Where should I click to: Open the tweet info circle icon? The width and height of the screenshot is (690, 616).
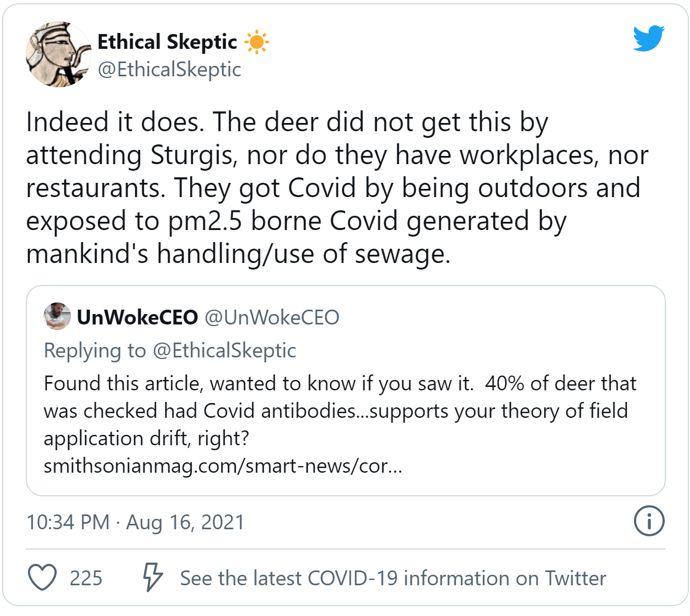pyautogui.click(x=649, y=520)
